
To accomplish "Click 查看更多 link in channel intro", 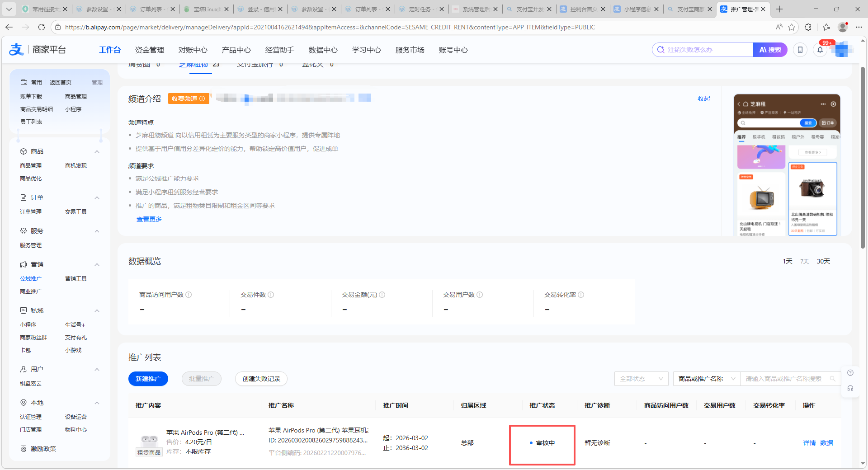I will (149, 219).
